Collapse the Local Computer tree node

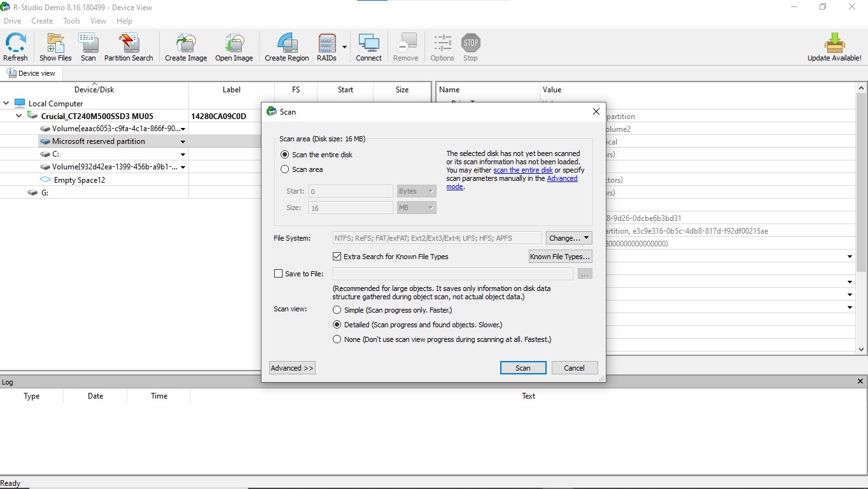[x=6, y=103]
